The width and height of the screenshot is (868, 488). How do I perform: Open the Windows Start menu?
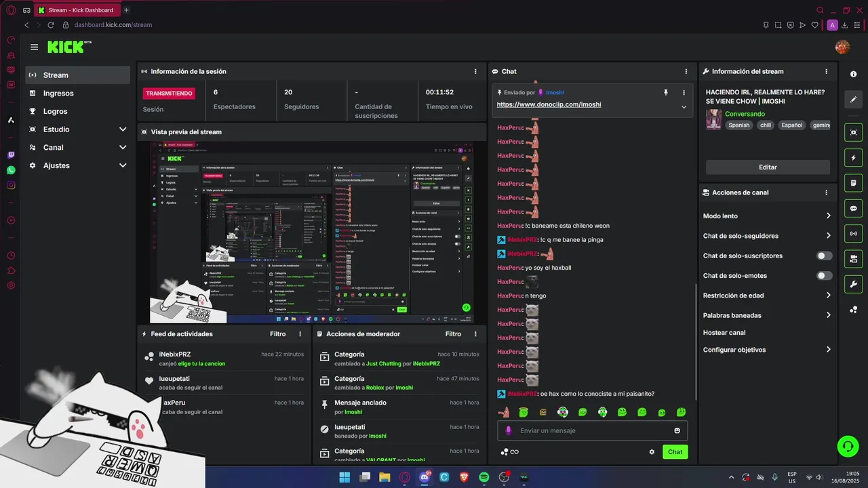tap(344, 477)
